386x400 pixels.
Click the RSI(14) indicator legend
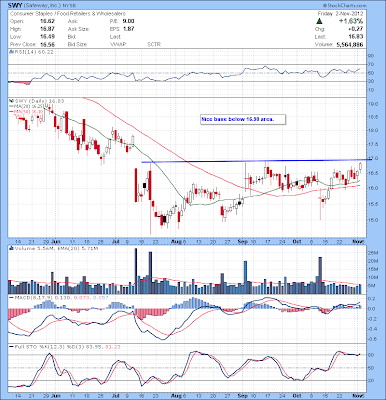tap(33, 52)
